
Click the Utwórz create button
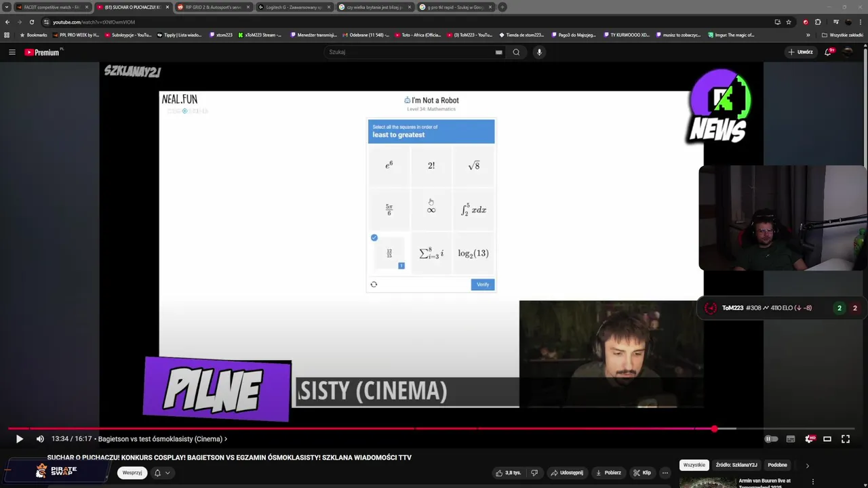tap(800, 52)
